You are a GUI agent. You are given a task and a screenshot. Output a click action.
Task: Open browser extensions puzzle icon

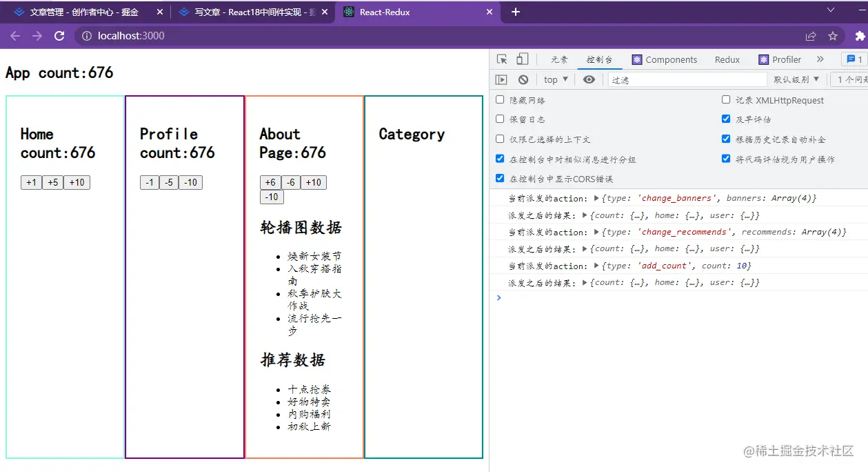click(x=860, y=36)
